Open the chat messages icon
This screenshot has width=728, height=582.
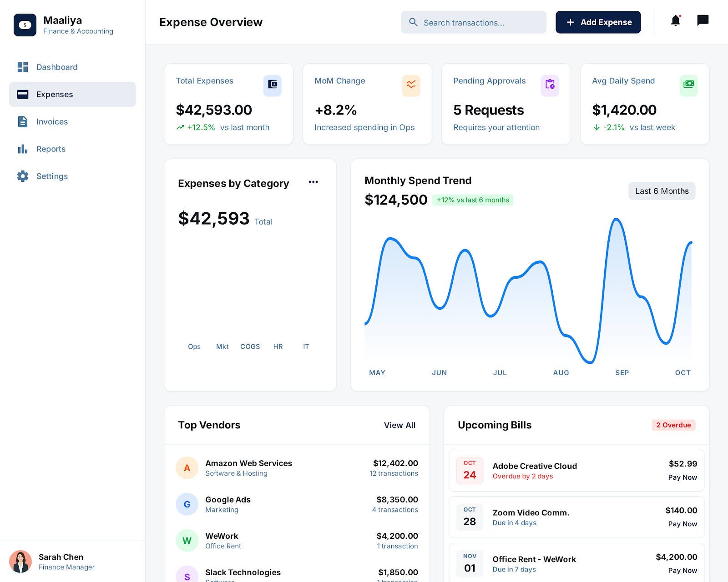[703, 20]
